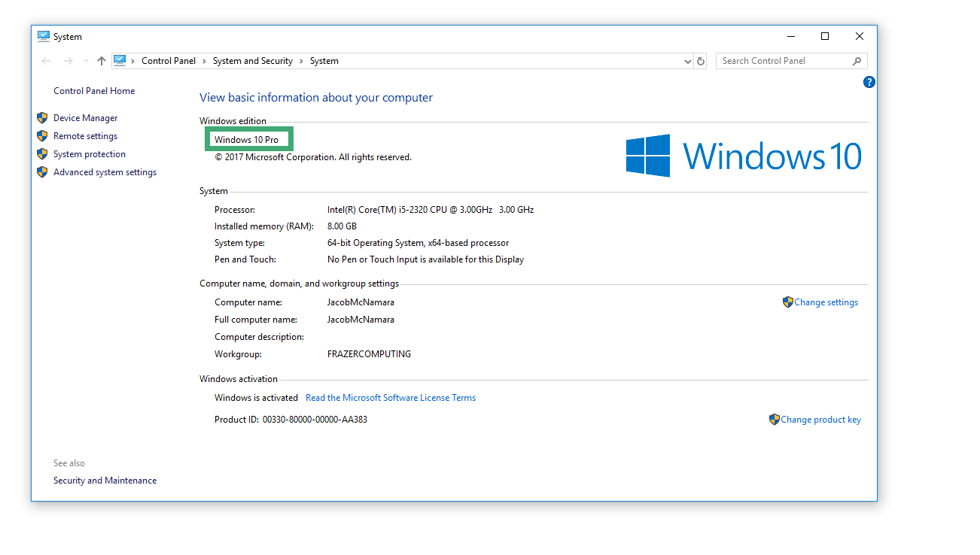Expand the chevron after System and Security
980x555 pixels.
pos(301,61)
